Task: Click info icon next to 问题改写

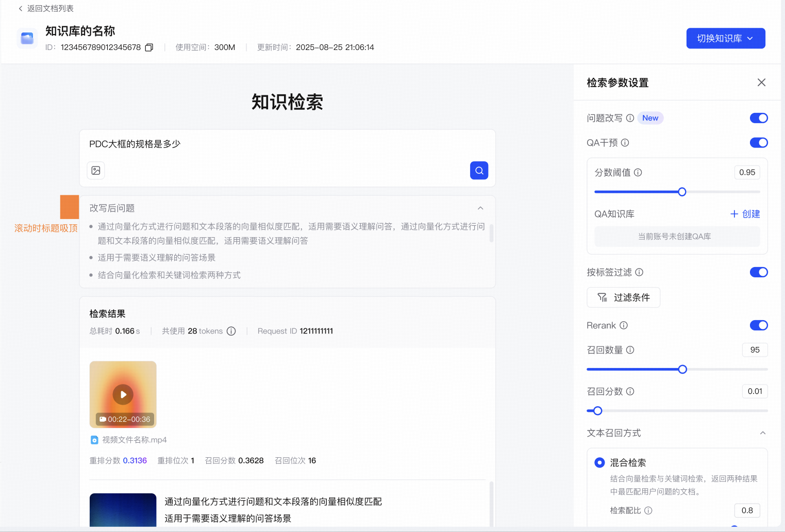Action: [x=630, y=118]
